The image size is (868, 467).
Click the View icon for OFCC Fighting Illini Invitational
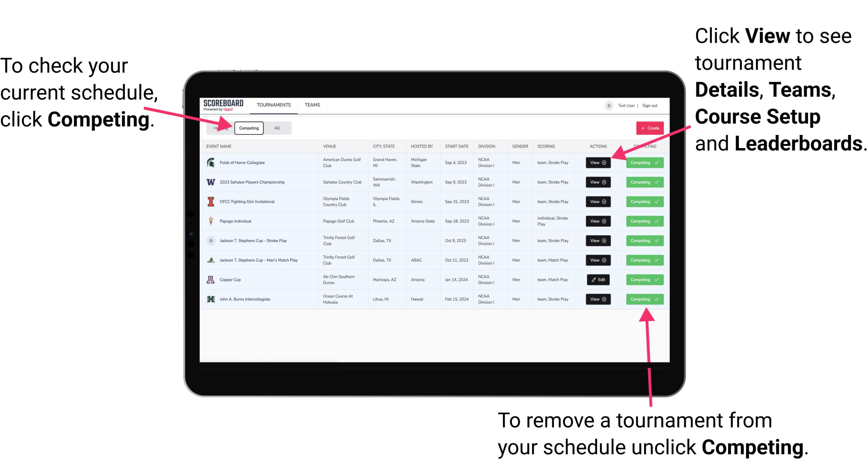pos(598,202)
